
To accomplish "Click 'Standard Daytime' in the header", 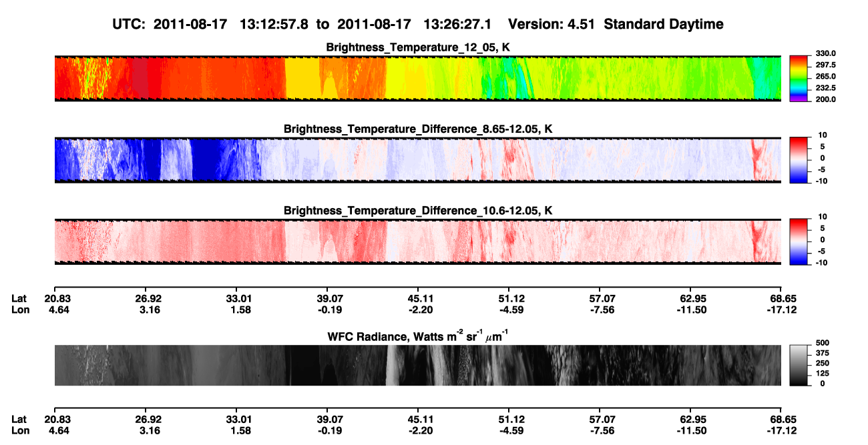I will pos(664,25).
